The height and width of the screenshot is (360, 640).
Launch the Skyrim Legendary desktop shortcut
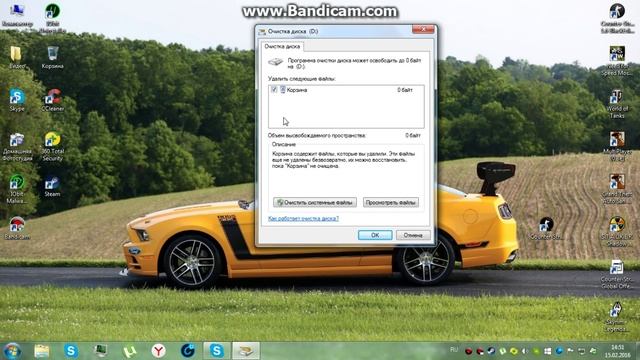pos(616,317)
